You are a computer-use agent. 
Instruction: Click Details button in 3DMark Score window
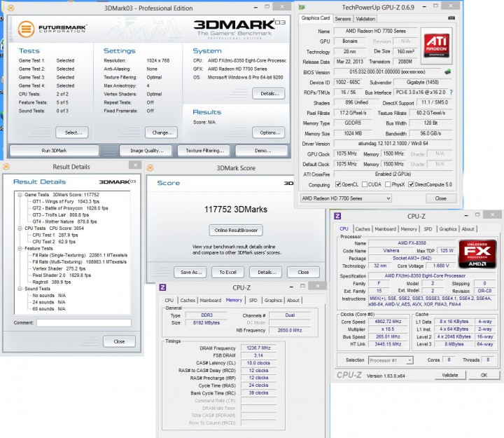[x=266, y=272]
